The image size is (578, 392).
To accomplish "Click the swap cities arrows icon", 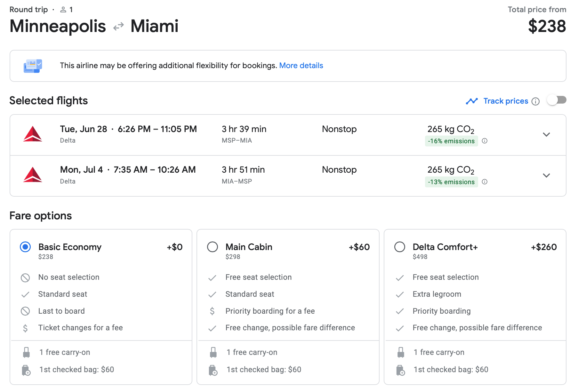I will 118,26.
